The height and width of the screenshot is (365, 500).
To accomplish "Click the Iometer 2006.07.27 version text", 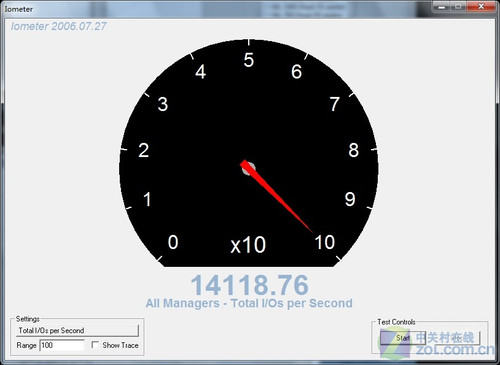I will click(59, 26).
